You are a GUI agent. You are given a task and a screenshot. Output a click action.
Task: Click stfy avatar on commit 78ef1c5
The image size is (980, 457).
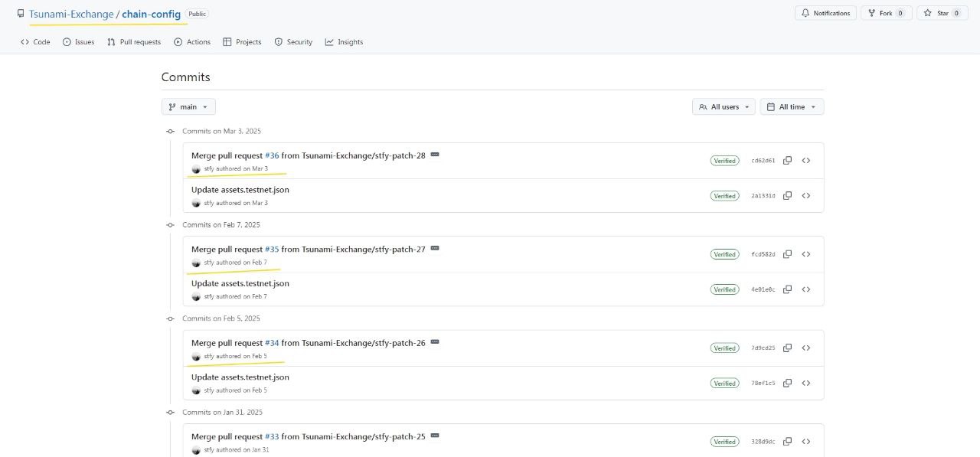coord(196,390)
